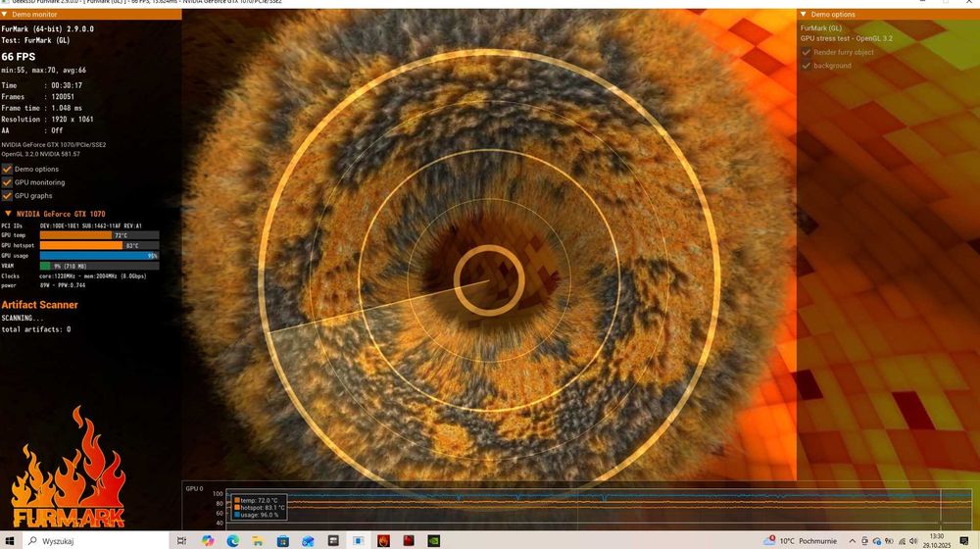
Task: Uncheck the GPU graphs checkbox
Action: 7,196
